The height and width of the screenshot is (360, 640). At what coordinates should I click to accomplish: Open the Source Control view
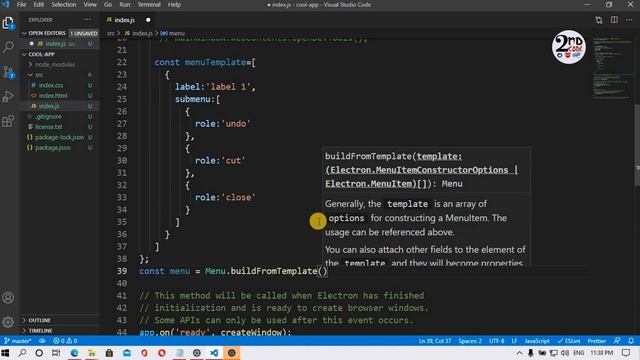coord(8,72)
